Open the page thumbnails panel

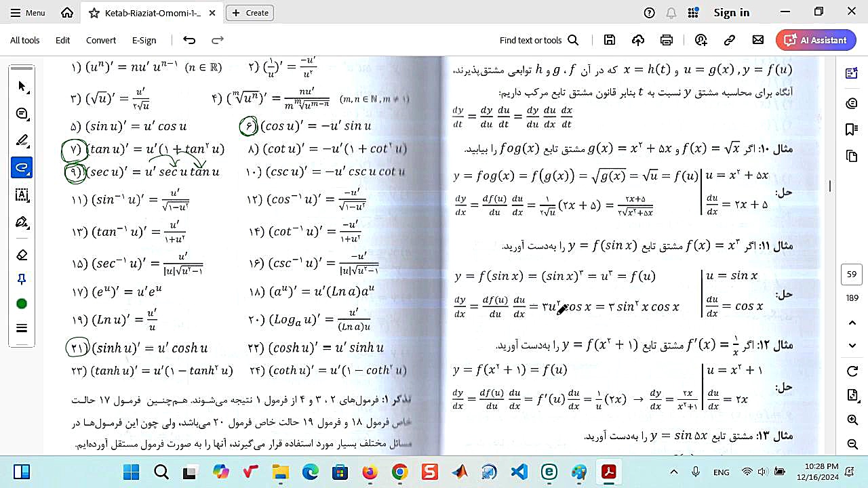coord(852,157)
